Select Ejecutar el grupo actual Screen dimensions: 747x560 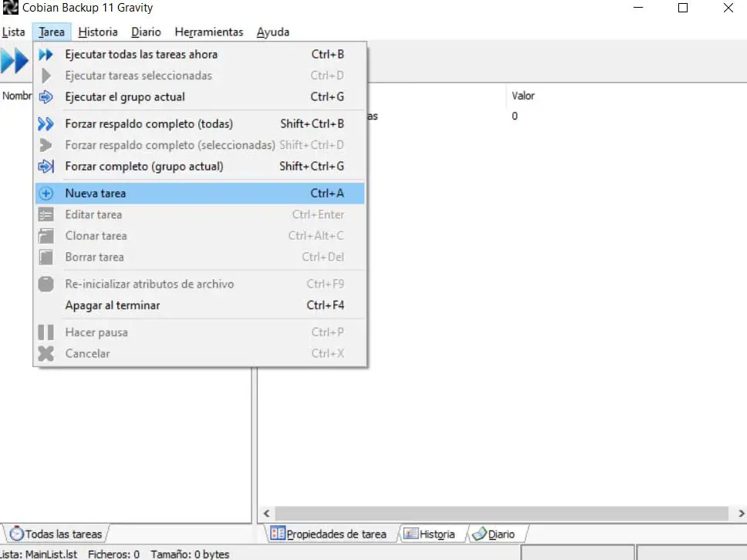(200, 97)
